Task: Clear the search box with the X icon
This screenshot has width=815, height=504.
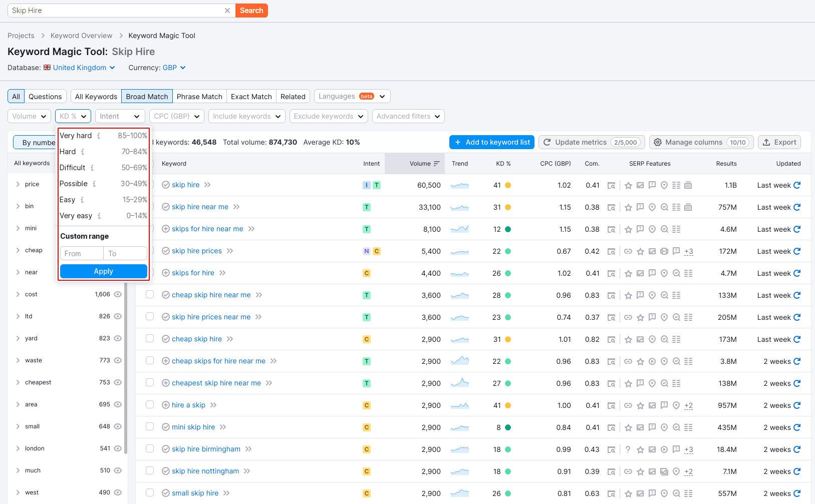Action: coord(227,11)
